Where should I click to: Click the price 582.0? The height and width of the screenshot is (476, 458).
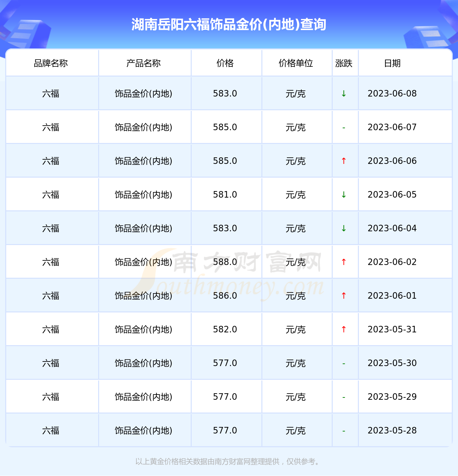(x=225, y=329)
